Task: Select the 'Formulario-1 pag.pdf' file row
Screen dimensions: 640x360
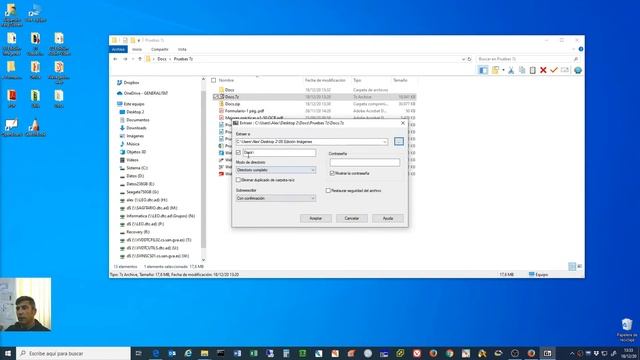Action: (313, 111)
